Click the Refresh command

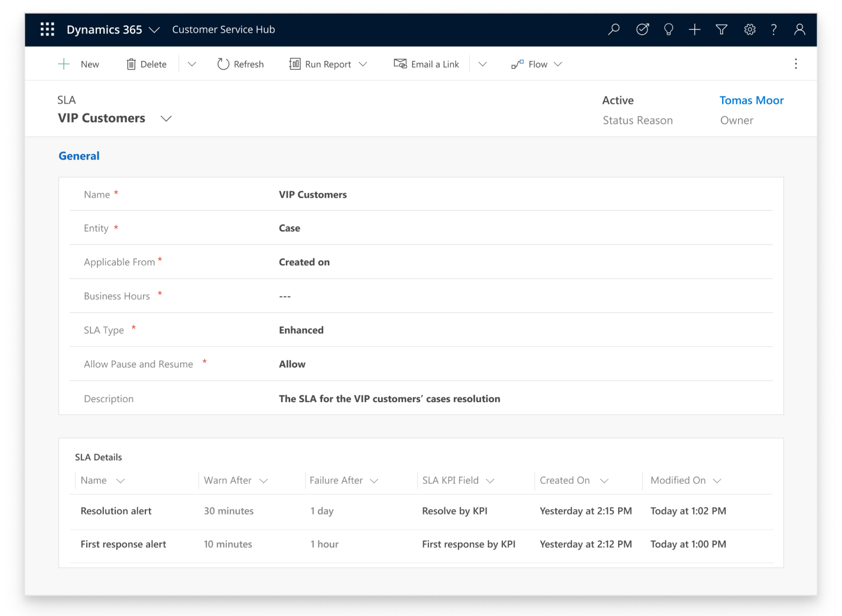[240, 64]
